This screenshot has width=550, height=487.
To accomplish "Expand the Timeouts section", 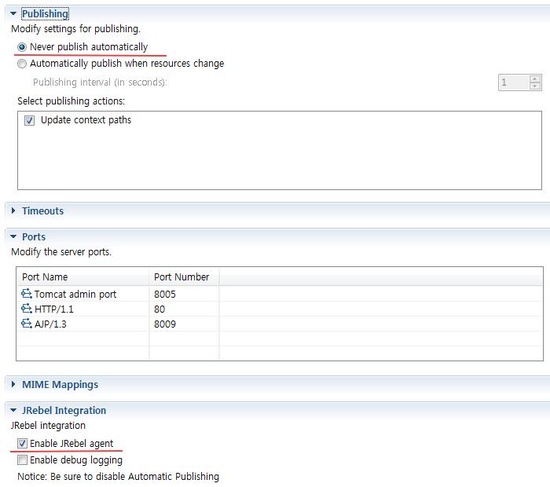I will click(13, 211).
